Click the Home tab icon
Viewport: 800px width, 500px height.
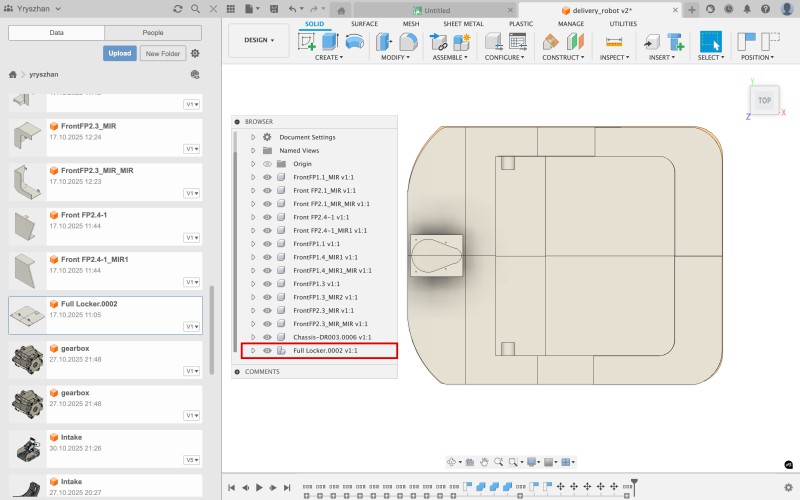tap(341, 10)
